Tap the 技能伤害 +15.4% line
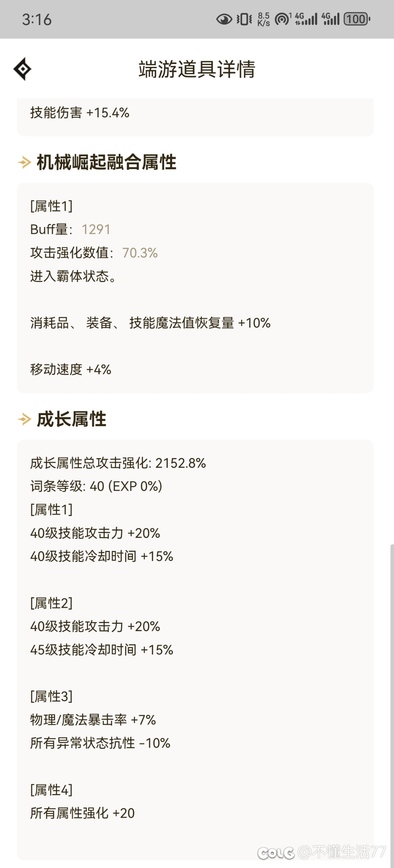The width and height of the screenshot is (394, 868). tap(80, 113)
